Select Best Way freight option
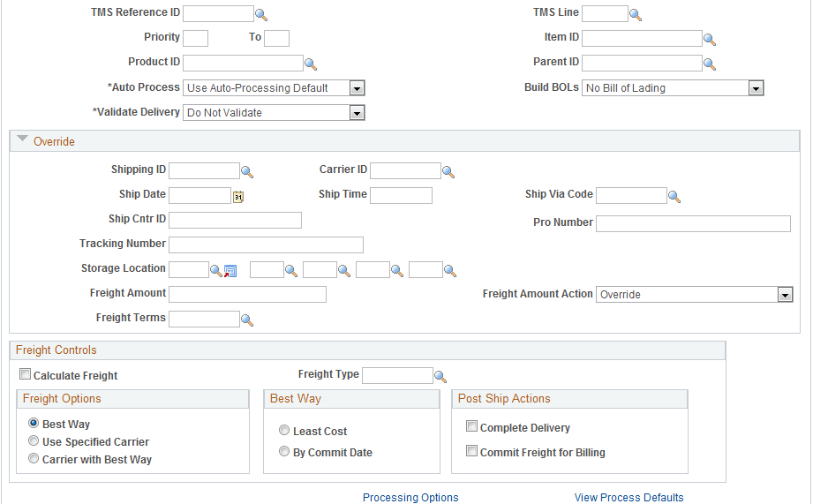The height and width of the screenshot is (504, 813). point(34,423)
